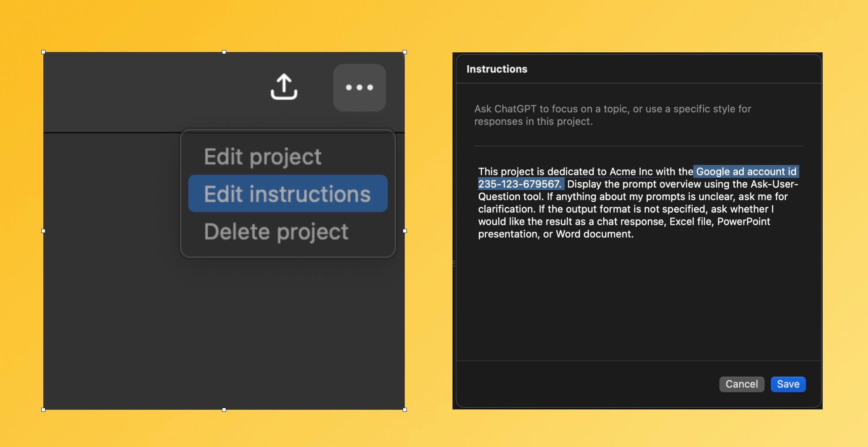Choose Delete project from the menu
The image size is (868, 447).
point(276,232)
